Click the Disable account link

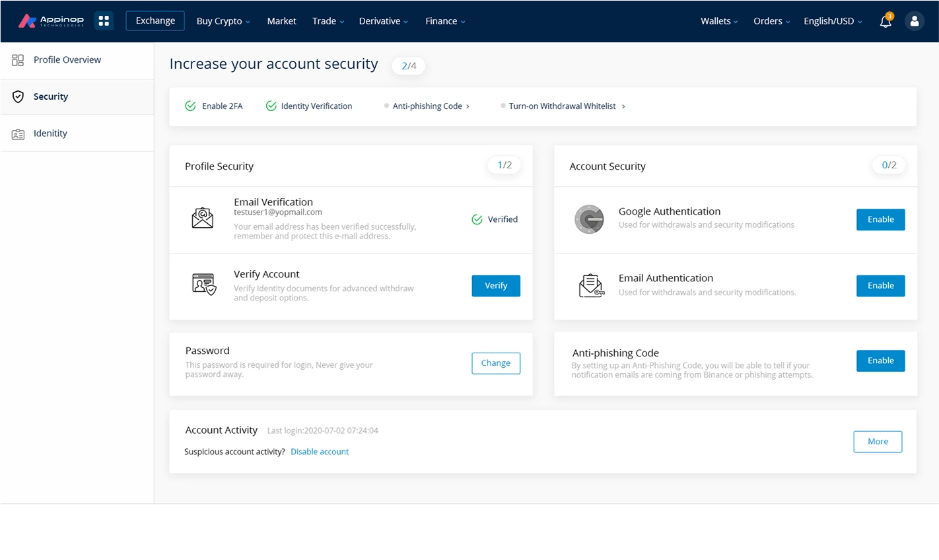(x=320, y=452)
